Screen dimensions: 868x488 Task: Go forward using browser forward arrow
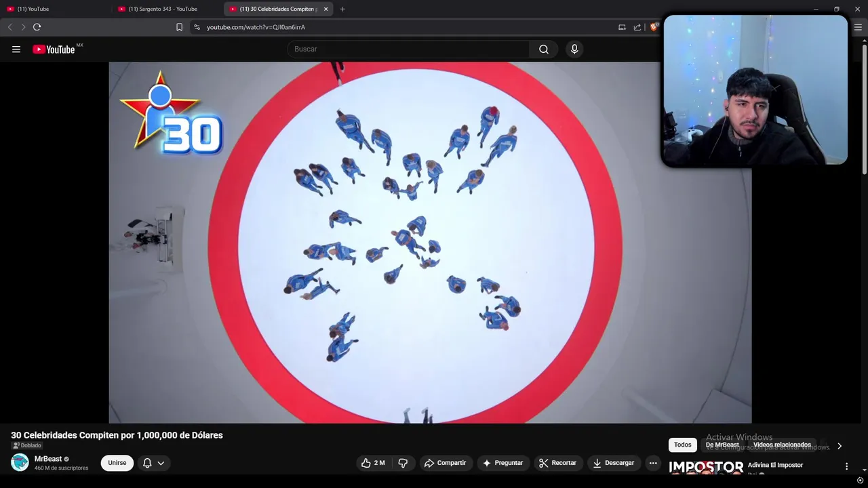[x=23, y=27]
